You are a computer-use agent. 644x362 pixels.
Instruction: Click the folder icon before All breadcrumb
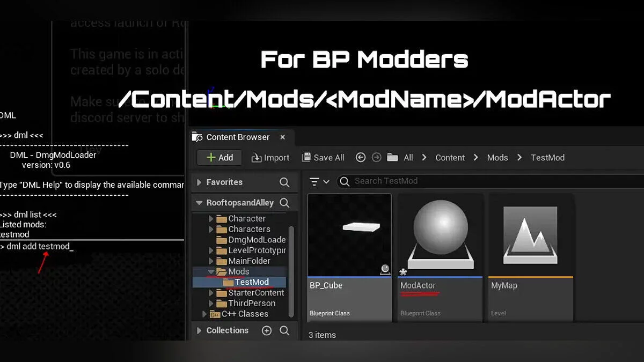(392, 157)
